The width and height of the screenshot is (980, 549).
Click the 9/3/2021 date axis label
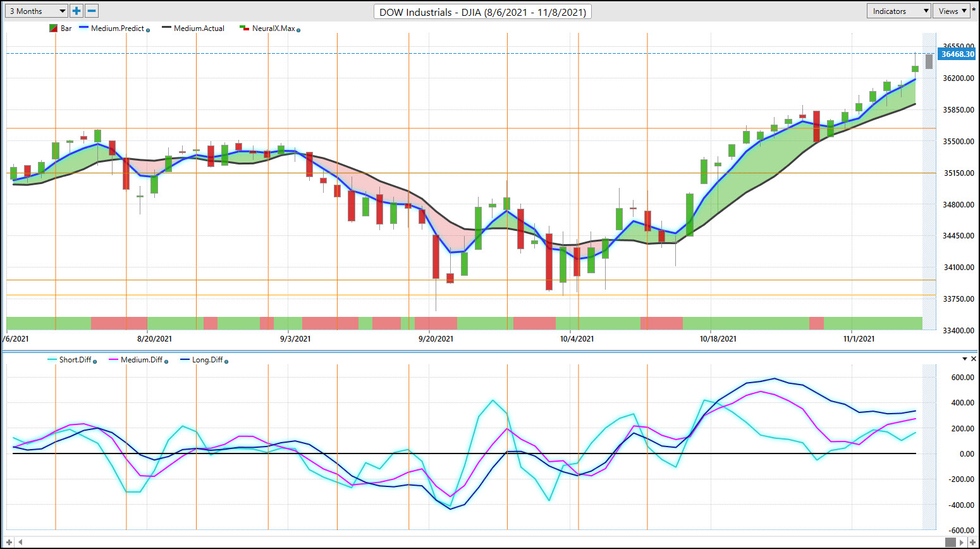click(295, 339)
